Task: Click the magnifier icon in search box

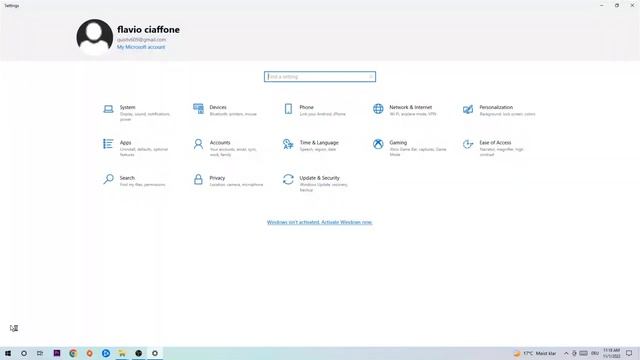Action: click(371, 77)
